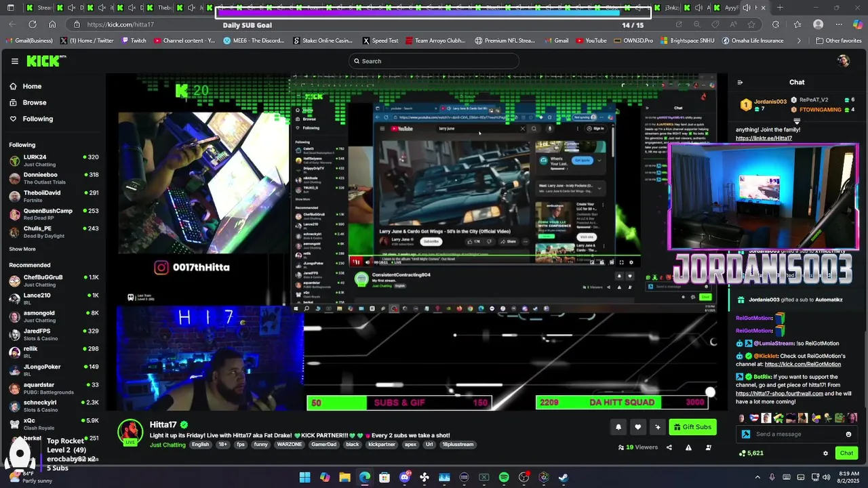Click the GamerDad tag
The height and width of the screenshot is (488, 868).
(x=323, y=445)
